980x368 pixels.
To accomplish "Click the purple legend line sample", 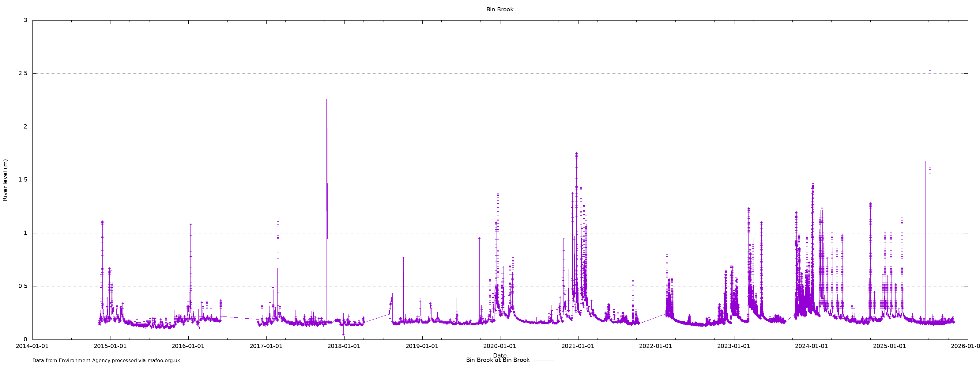I will coord(544,360).
